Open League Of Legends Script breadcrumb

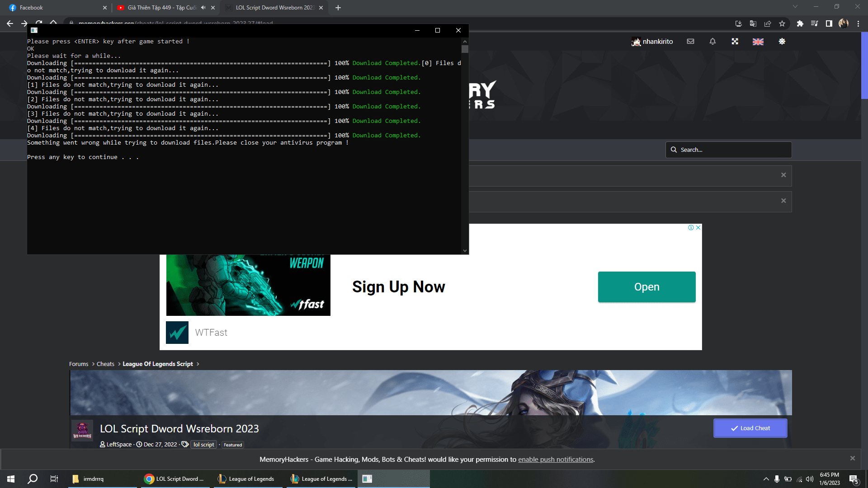(x=158, y=364)
